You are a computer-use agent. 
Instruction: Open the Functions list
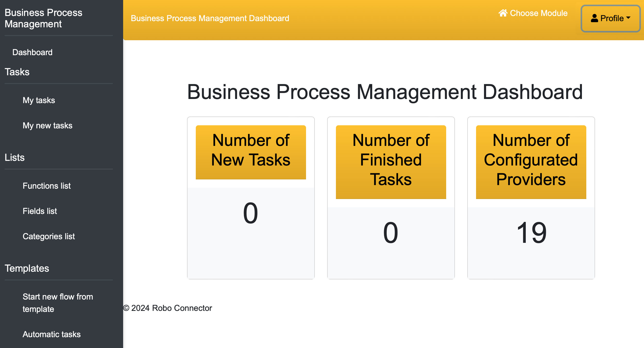click(x=47, y=186)
